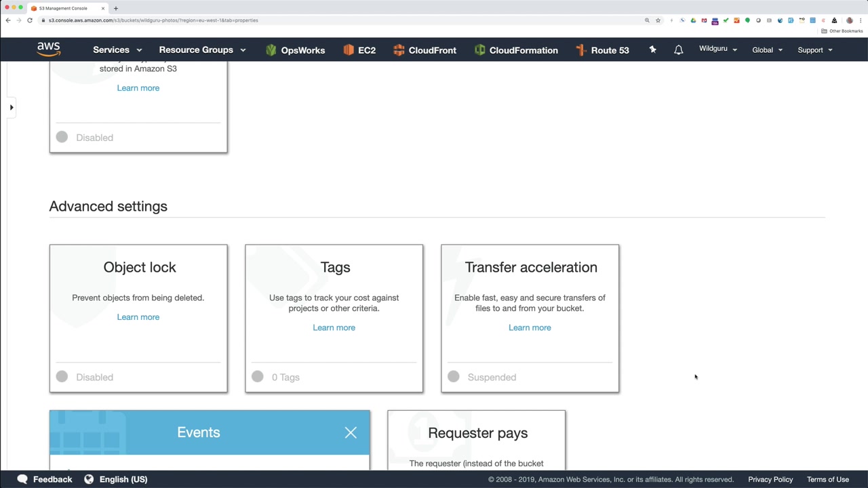
Task: Click the browser address bar URL
Action: [153, 20]
